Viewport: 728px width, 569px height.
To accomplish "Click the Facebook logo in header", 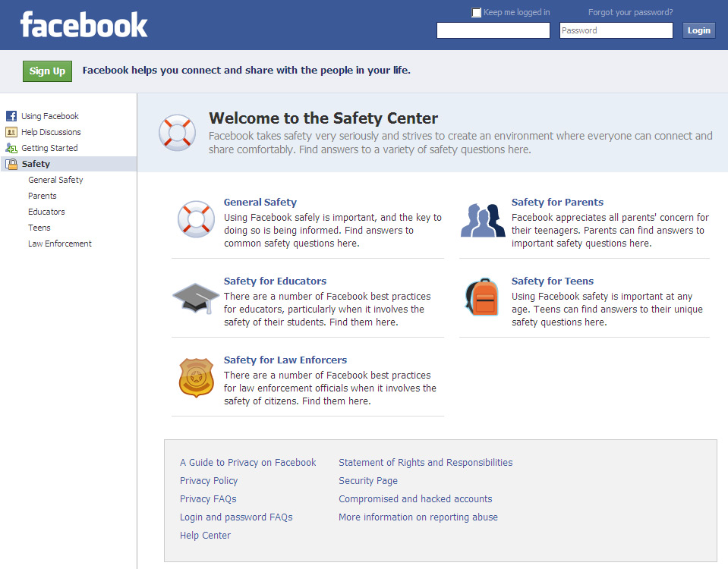I will click(x=84, y=25).
